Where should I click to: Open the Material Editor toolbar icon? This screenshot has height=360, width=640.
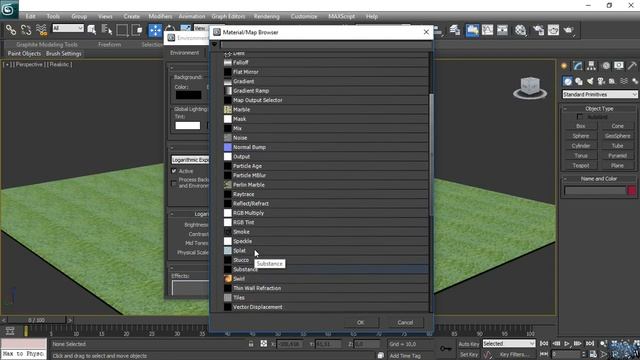[x=520, y=30]
